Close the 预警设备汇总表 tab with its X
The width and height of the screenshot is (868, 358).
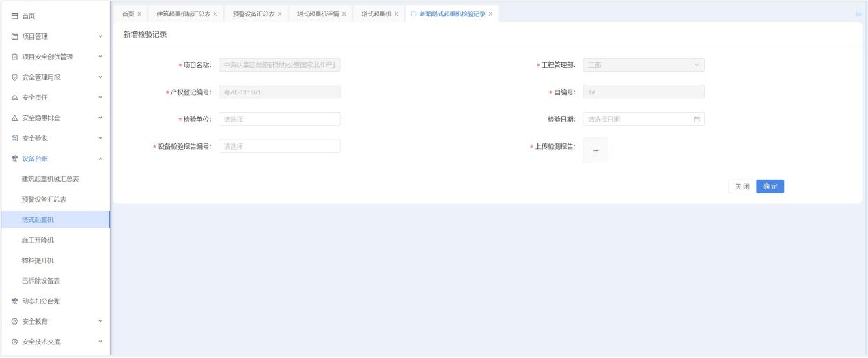[x=279, y=14]
